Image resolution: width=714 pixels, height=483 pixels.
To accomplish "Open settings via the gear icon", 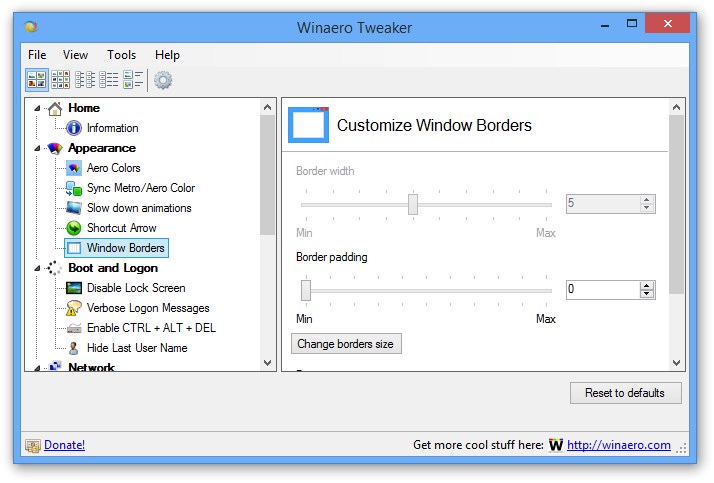I will pyautogui.click(x=163, y=80).
